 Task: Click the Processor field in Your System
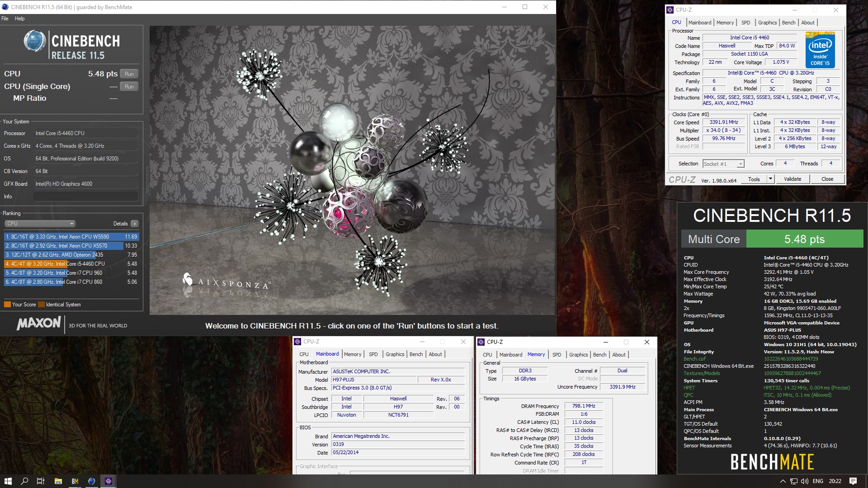click(x=86, y=133)
